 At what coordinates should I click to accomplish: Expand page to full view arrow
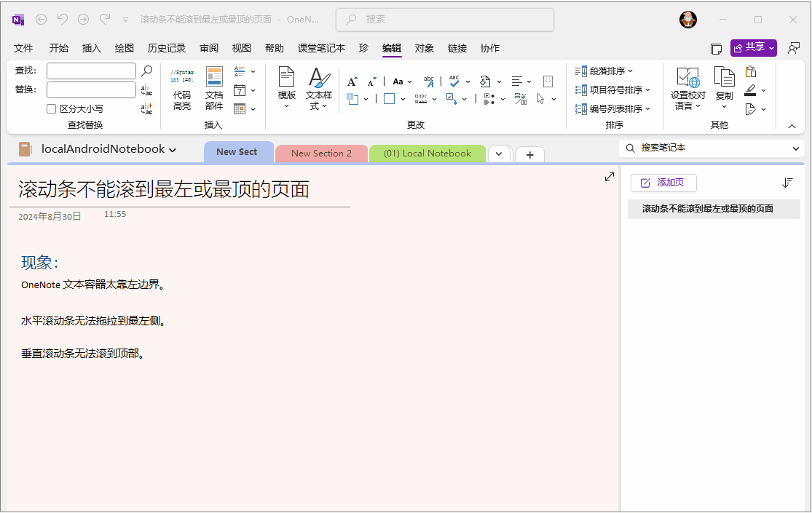pos(610,177)
